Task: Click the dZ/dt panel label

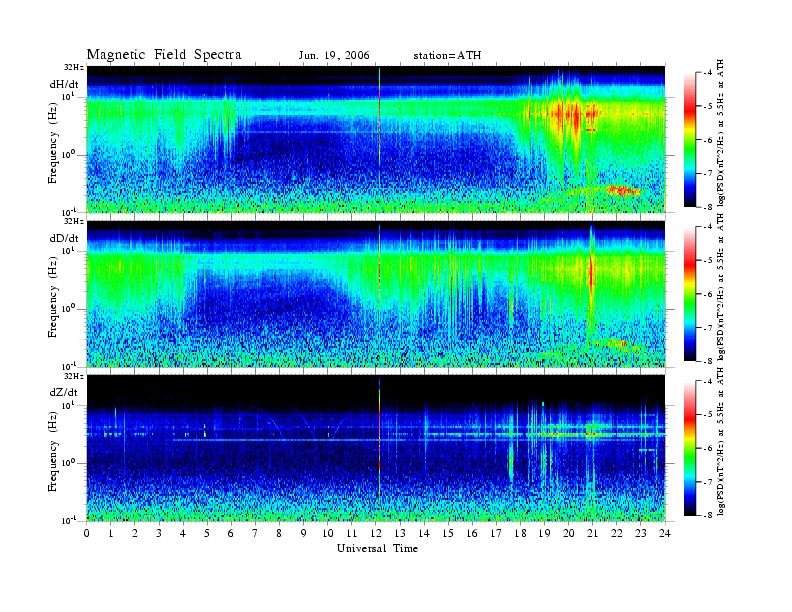Action: pyautogui.click(x=64, y=392)
